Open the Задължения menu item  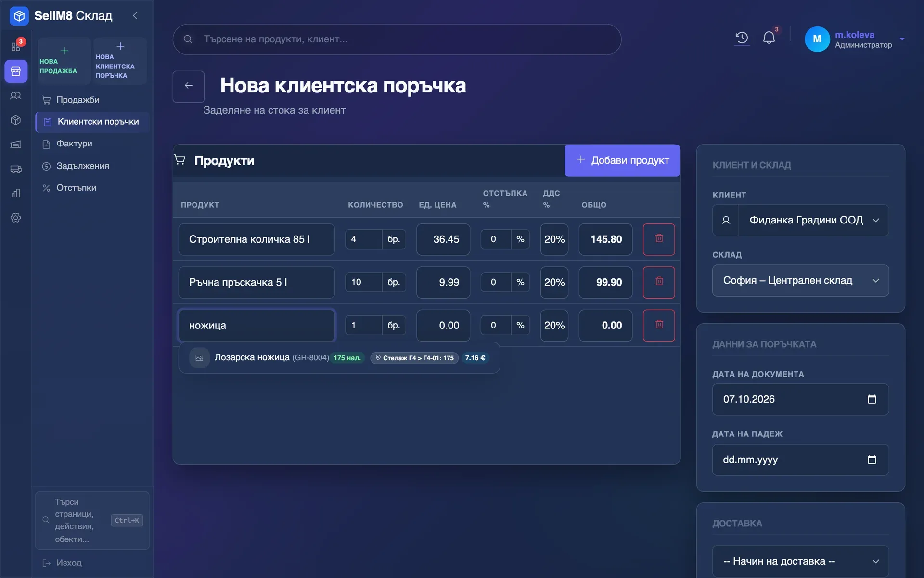[91, 166]
